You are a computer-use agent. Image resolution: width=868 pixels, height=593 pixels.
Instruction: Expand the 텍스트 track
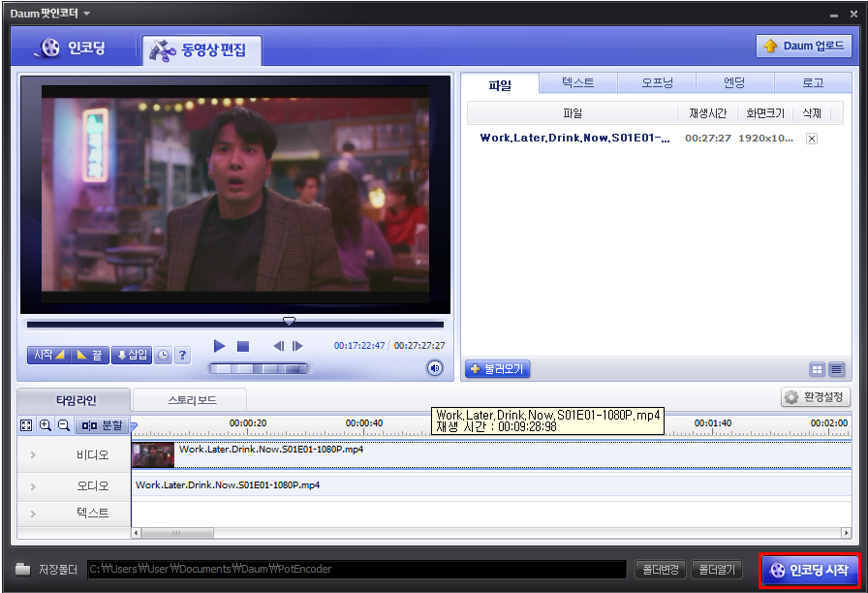pos(33,514)
